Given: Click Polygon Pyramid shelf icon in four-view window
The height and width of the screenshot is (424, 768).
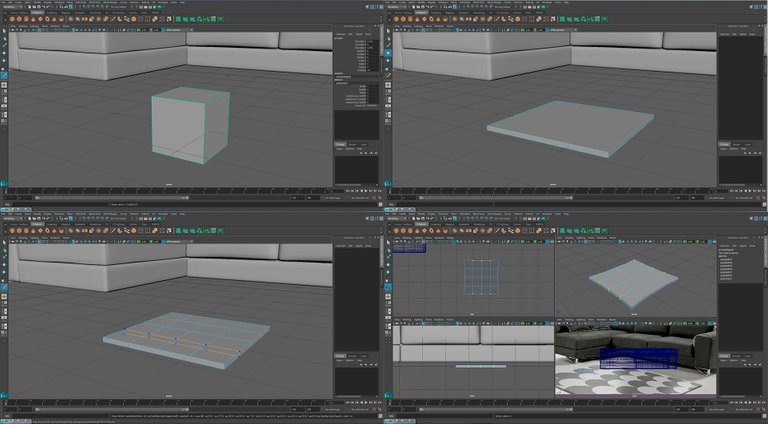Looking at the screenshot, I should 438,231.
